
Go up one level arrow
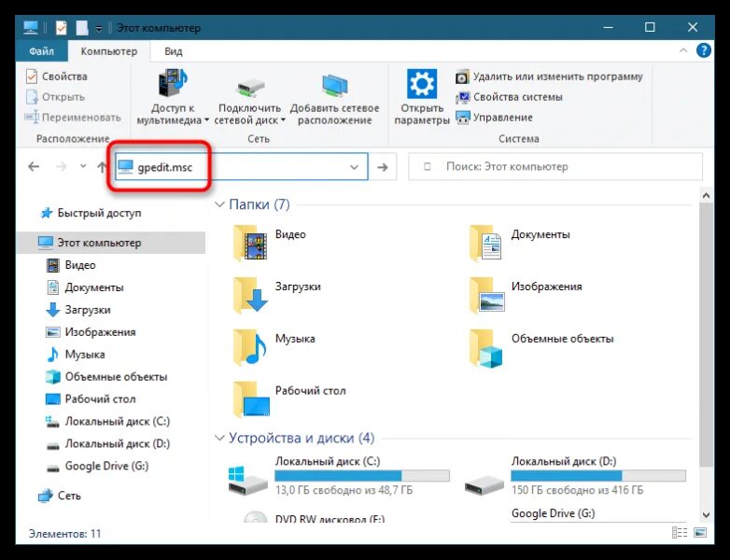pos(102,167)
